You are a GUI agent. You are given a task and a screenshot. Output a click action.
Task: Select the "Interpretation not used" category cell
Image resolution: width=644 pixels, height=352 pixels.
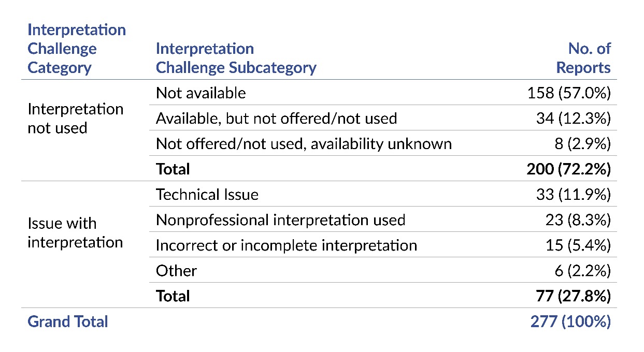75,119
